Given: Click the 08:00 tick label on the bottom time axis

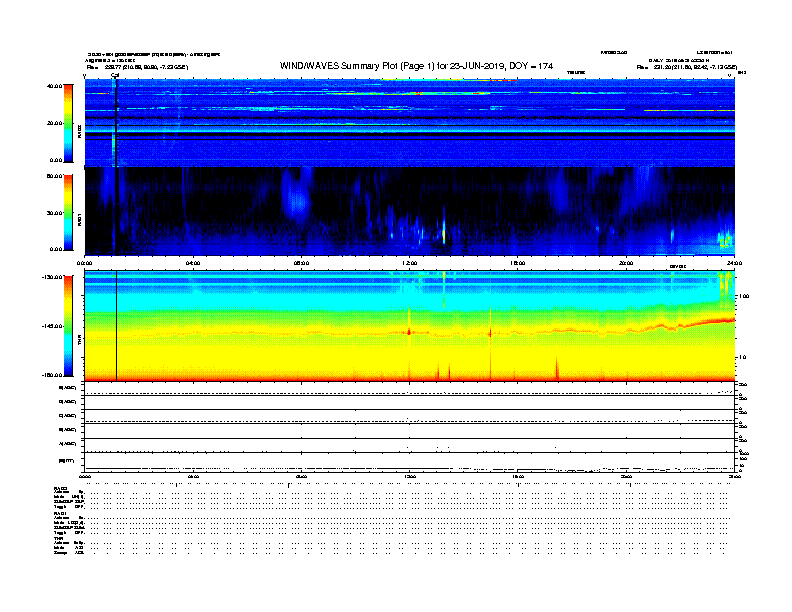Looking at the screenshot, I should (301, 476).
